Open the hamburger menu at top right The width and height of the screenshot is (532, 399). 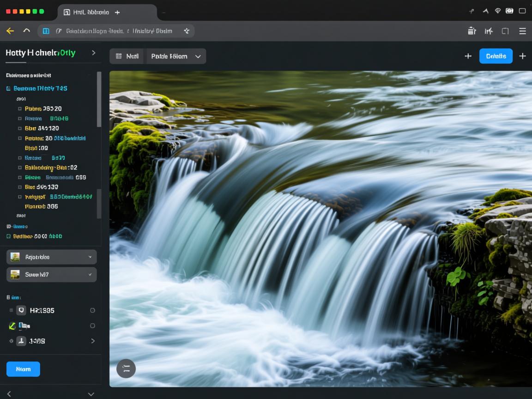(x=522, y=31)
